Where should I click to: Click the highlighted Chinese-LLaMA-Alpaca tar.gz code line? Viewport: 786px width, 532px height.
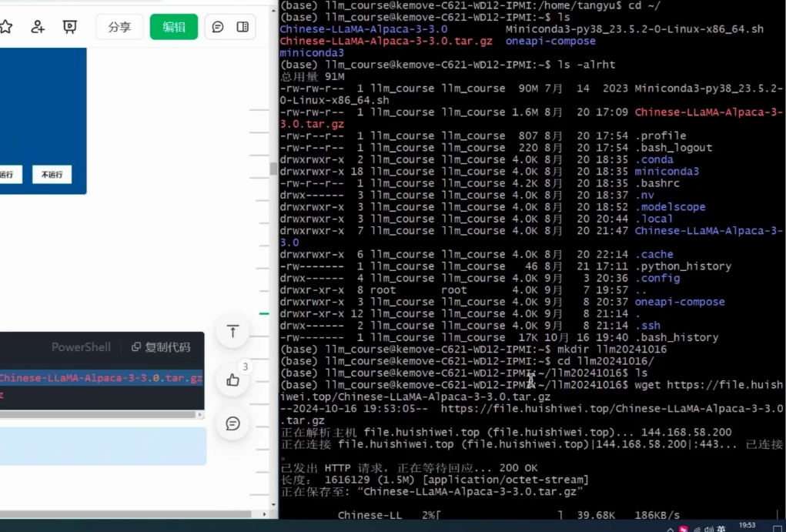(100, 378)
